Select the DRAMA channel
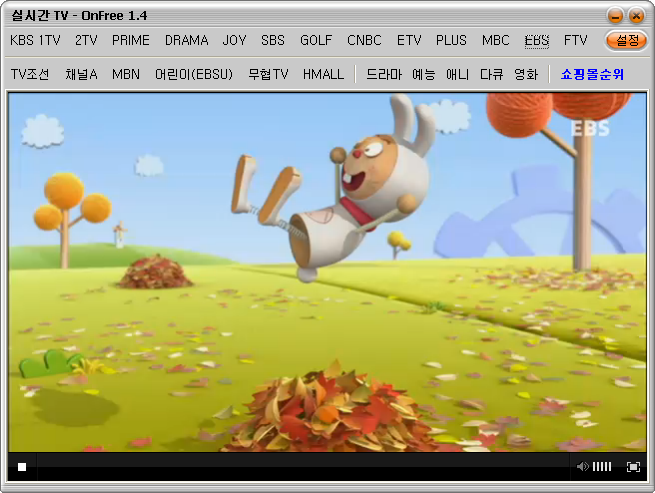 pos(186,40)
